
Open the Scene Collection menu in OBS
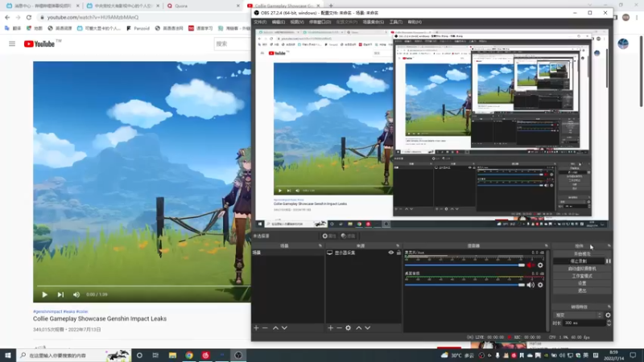pyautogui.click(x=373, y=23)
